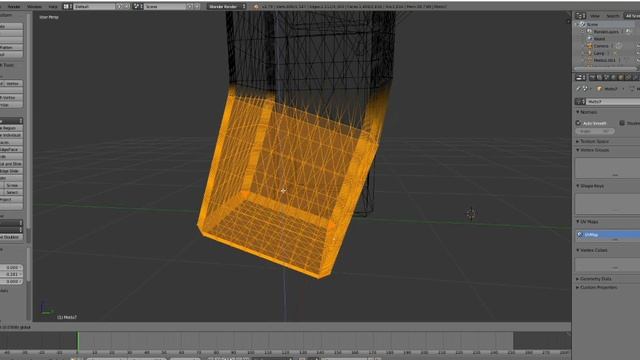Click the Scene name field in header
640x360 pixels.
[165, 7]
